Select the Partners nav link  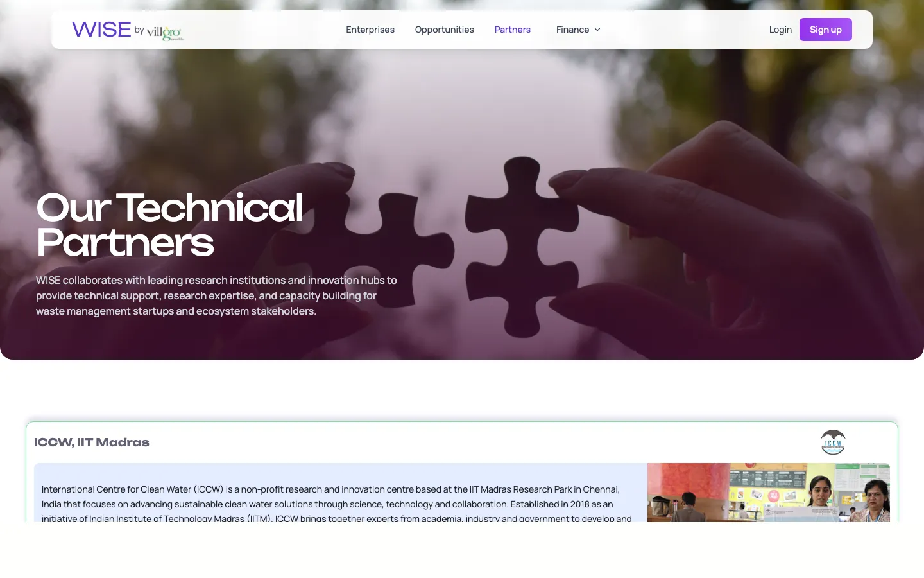coord(512,30)
